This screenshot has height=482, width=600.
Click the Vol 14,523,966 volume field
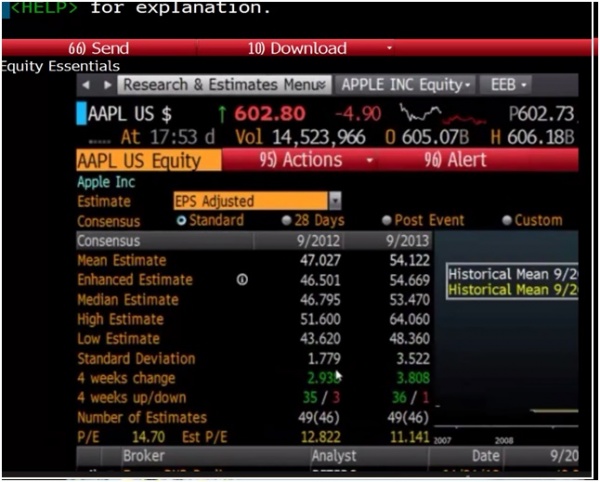pos(300,137)
